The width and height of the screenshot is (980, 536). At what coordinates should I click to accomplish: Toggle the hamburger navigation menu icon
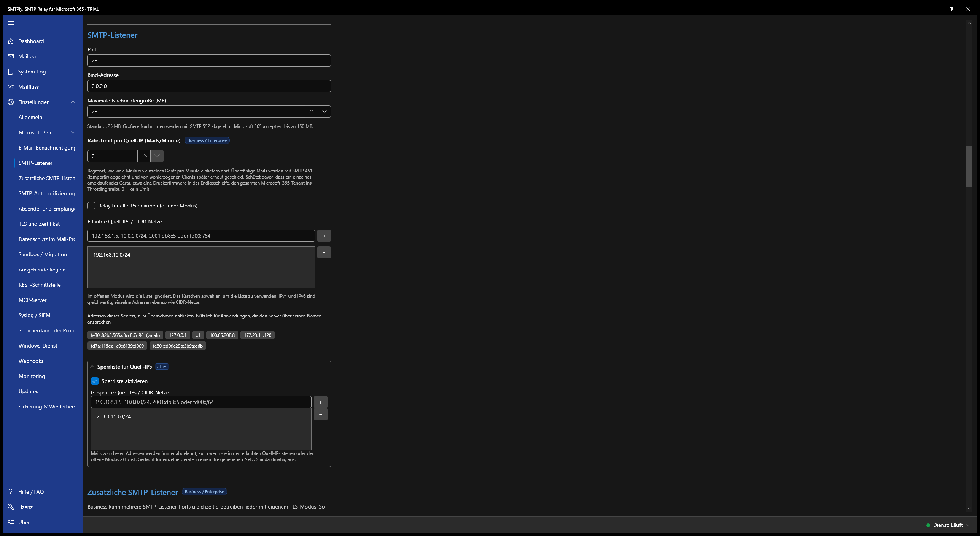click(x=11, y=23)
